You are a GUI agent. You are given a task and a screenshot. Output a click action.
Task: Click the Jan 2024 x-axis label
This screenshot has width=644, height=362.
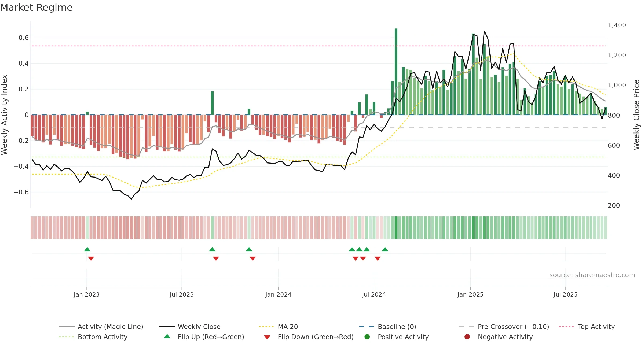click(278, 294)
